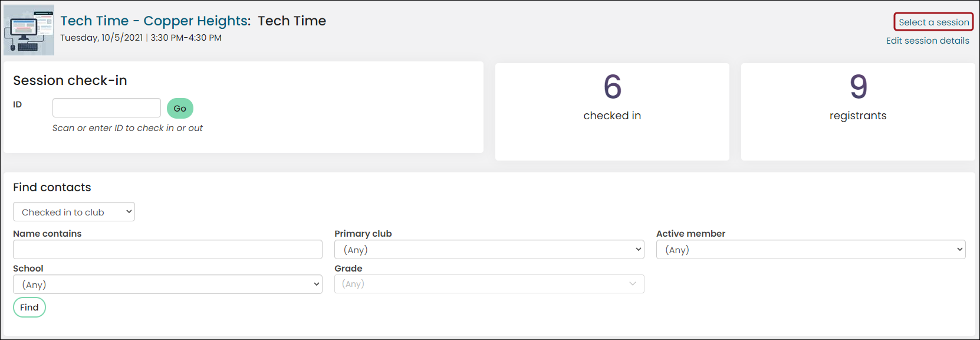Click the Tech Time session computer thumbnail
This screenshot has height=340, width=980.
point(29,30)
